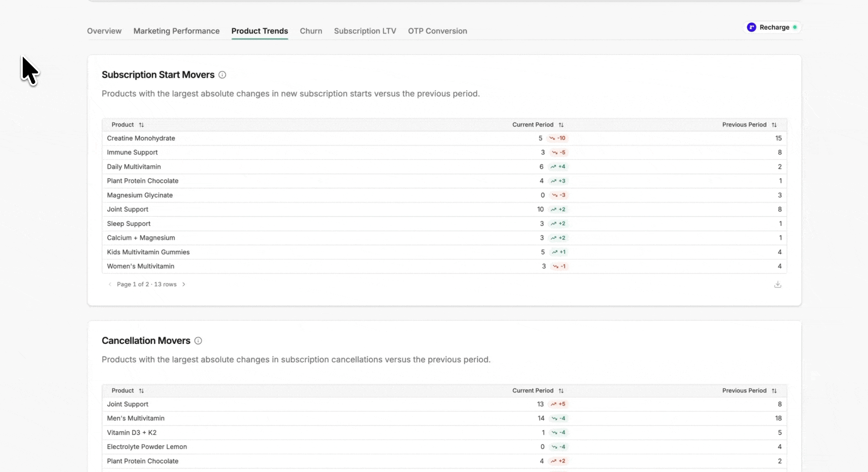Screen dimensions: 868x472
Task: Select Electrolyte Powder Lemon row
Action: (x=444, y=447)
